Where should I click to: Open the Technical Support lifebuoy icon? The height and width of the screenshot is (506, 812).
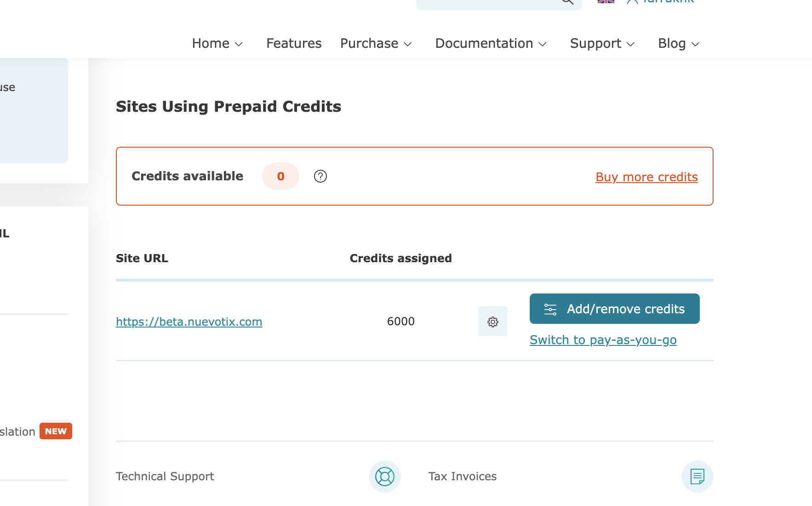[384, 476]
